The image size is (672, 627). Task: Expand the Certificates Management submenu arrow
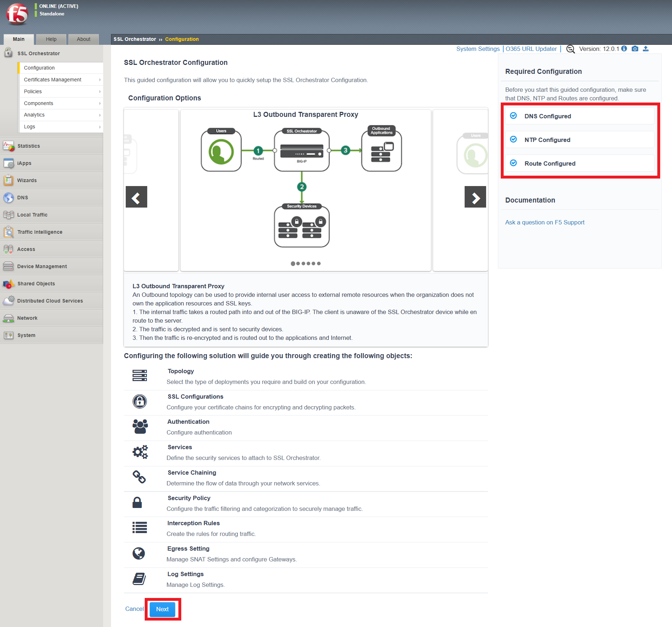(x=100, y=80)
